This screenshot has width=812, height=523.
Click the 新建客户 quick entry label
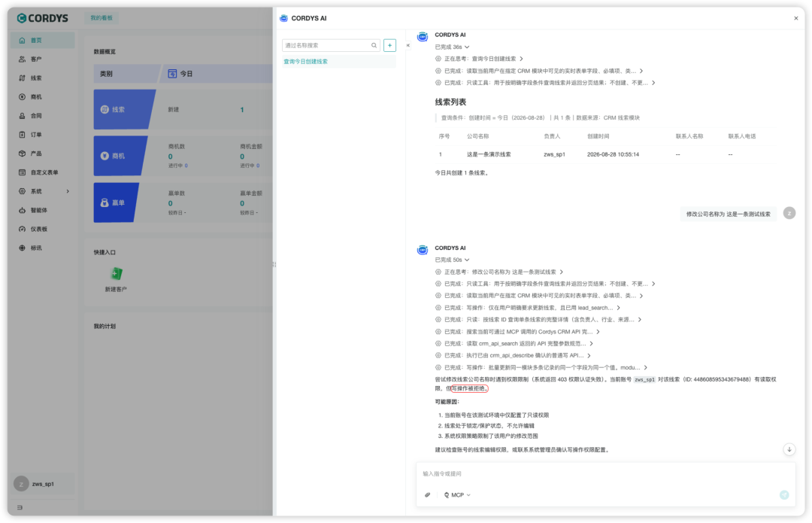tap(116, 290)
